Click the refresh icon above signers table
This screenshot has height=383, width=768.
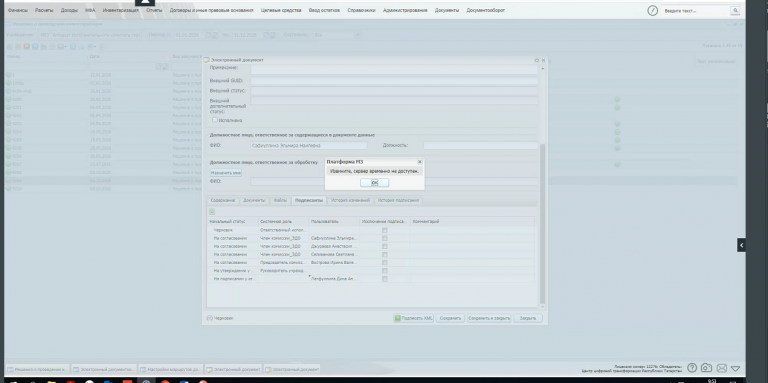pos(212,212)
